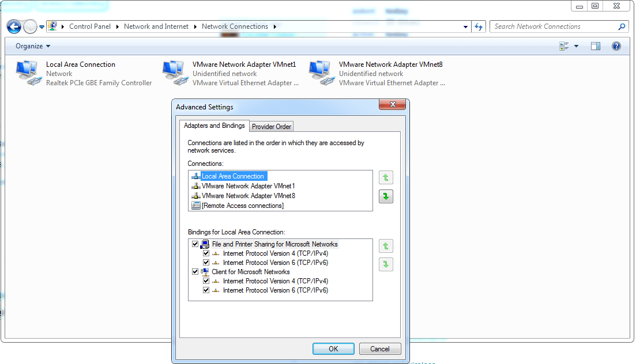Click the VMnet1 connection icon in list
Viewport: 636px width, 364px height.
[x=196, y=186]
